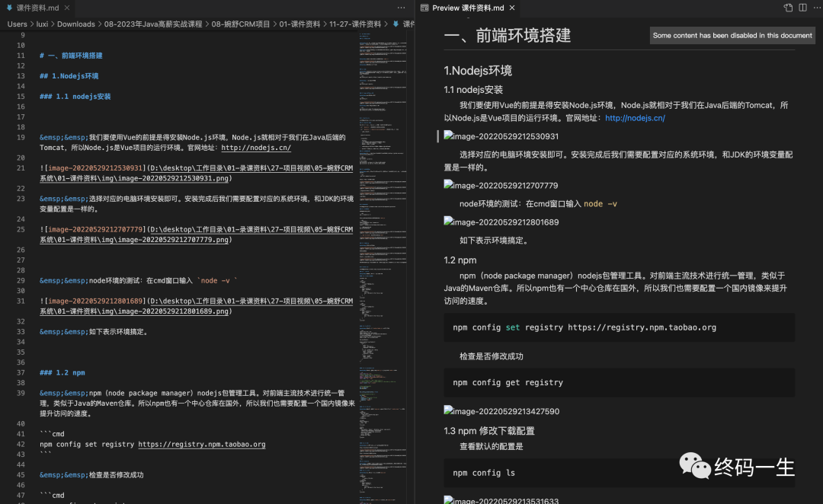Image resolution: width=823 pixels, height=504 pixels.
Task: Click '如下表示环境搞定。' text on editor line 33
Action: coord(118,332)
